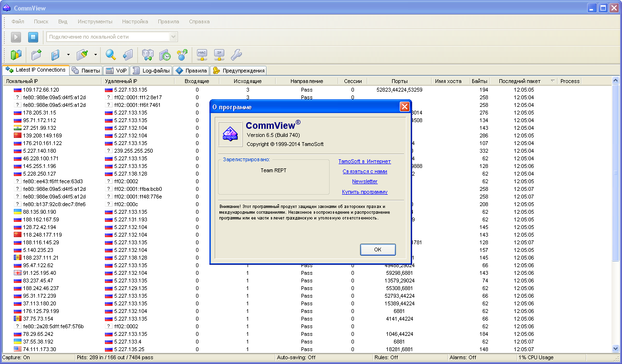Click the save floppy disk icon
This screenshot has width=622, height=364.
pyautogui.click(x=55, y=55)
